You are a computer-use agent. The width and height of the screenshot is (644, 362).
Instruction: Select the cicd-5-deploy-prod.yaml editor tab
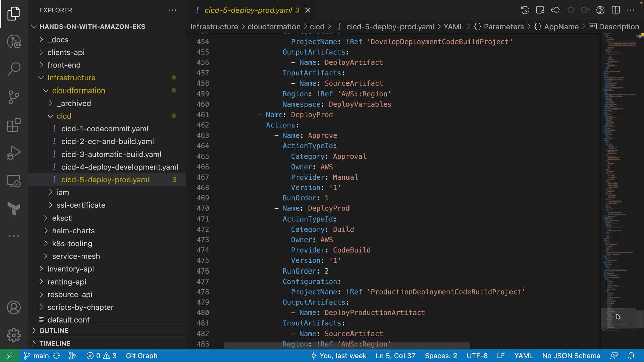248,10
